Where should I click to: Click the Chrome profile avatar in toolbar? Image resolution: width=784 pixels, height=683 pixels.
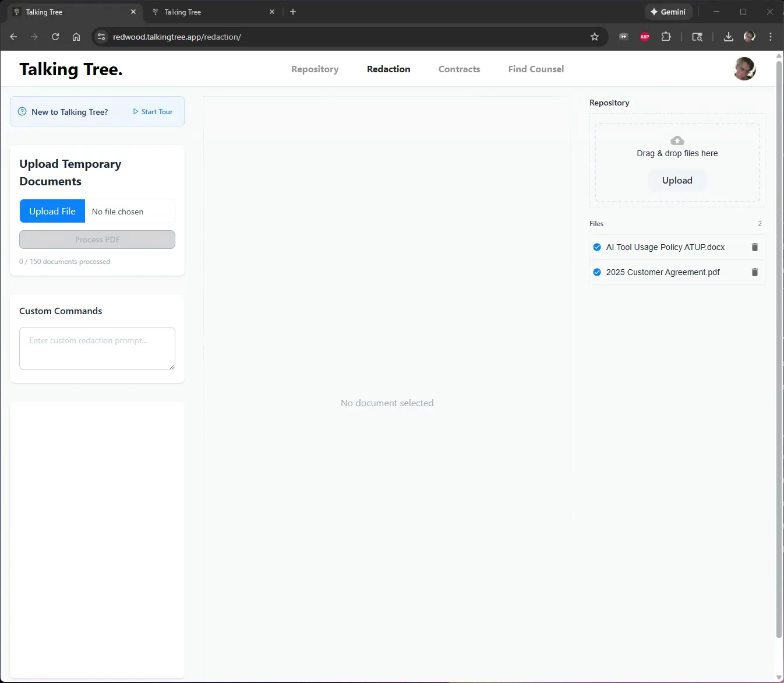pos(750,37)
